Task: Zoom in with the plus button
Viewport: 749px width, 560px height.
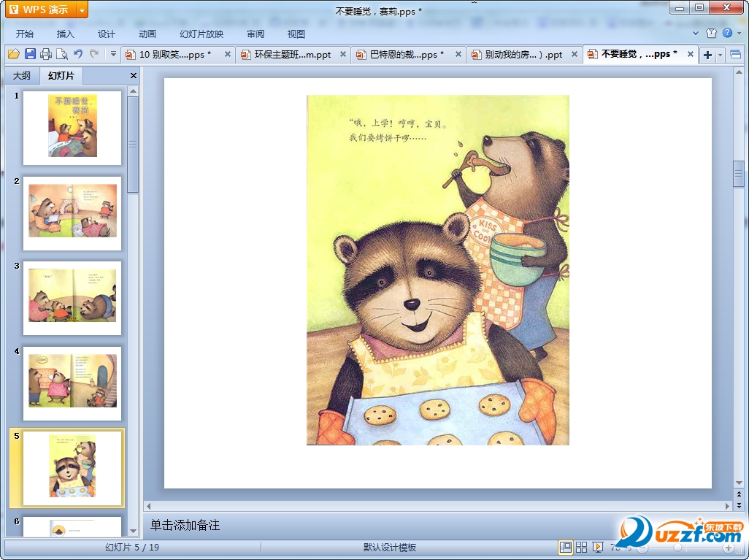Action: point(729,548)
